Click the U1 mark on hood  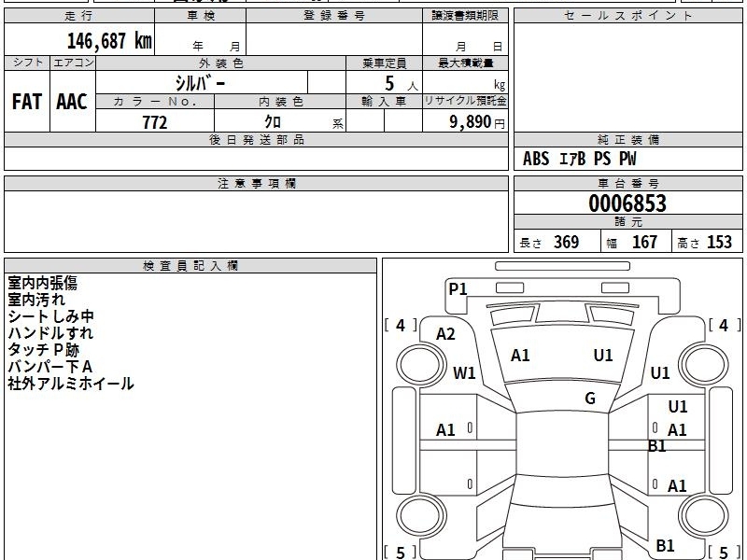[603, 356]
